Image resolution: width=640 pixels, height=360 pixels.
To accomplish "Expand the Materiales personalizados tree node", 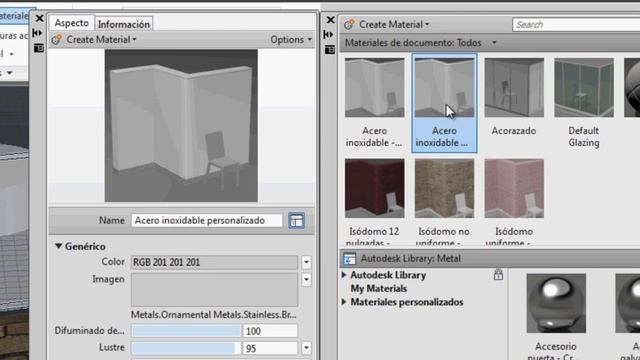I will point(344,302).
